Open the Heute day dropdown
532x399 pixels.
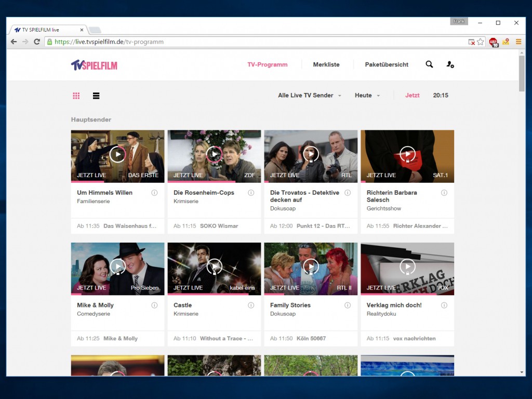pos(367,96)
